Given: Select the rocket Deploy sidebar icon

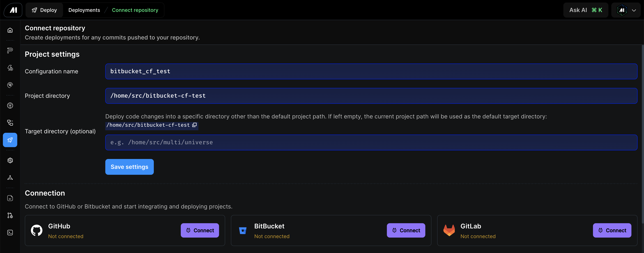Looking at the screenshot, I should (10, 140).
